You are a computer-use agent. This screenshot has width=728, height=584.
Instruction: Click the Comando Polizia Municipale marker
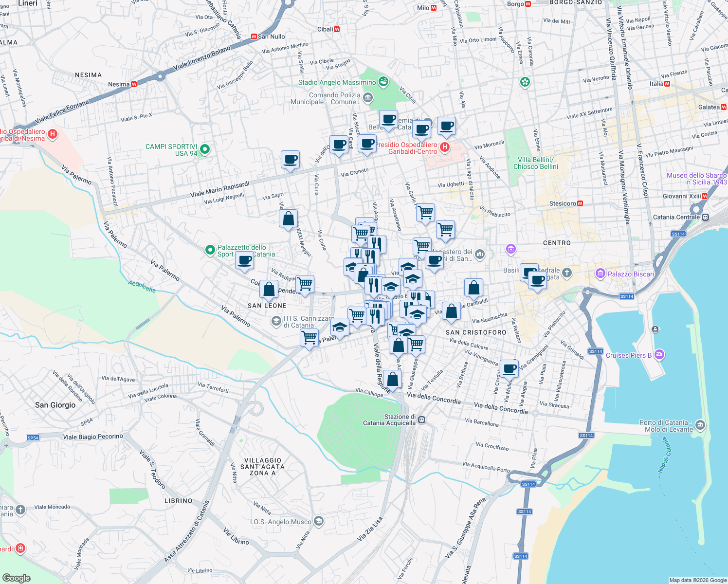pos(367,98)
